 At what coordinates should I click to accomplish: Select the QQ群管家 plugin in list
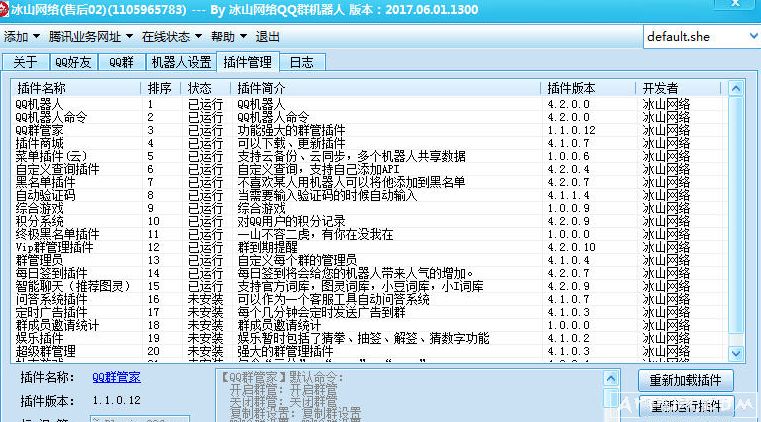(39, 130)
